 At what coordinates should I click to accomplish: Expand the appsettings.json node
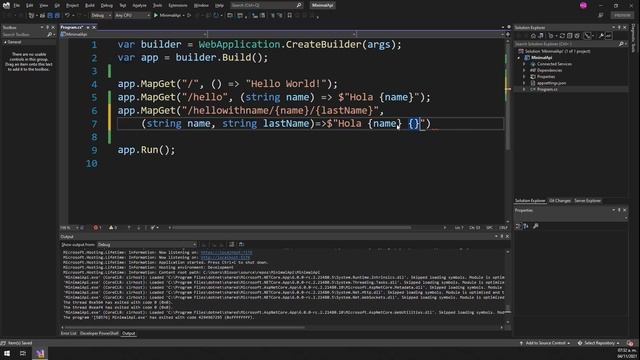(524, 83)
